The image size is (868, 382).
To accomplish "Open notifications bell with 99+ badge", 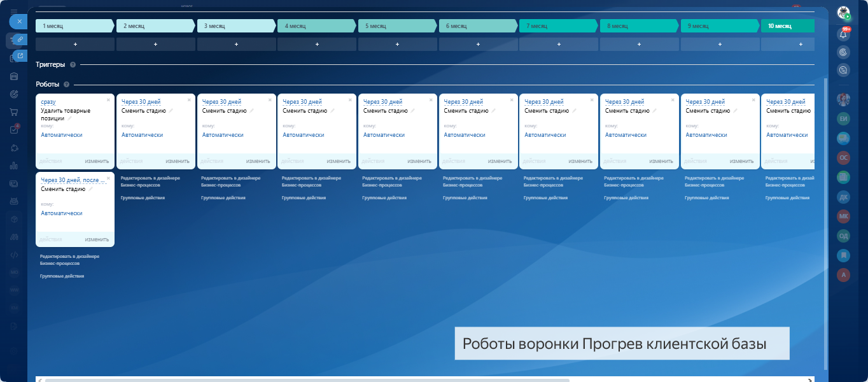I will [x=844, y=34].
